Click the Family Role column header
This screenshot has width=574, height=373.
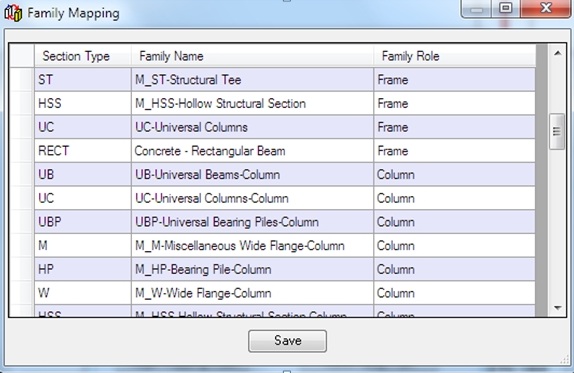[454, 56]
